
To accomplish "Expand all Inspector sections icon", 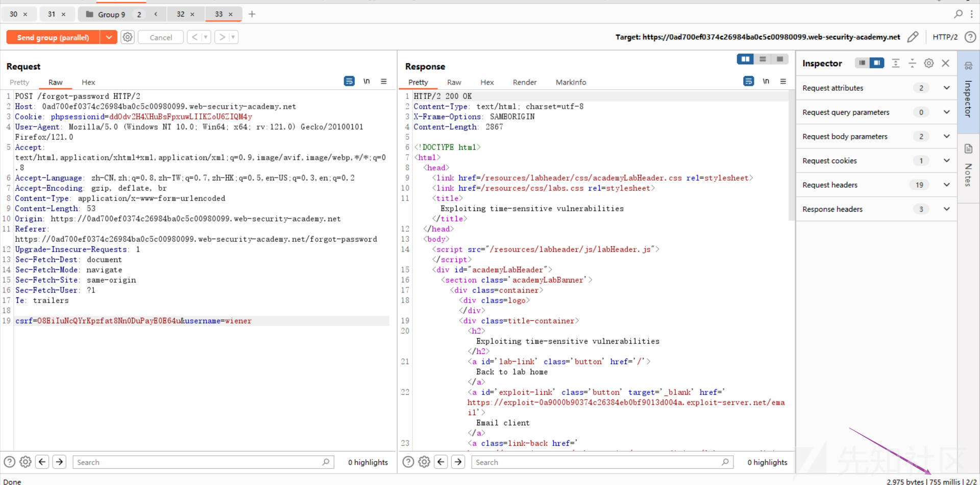I will point(896,63).
